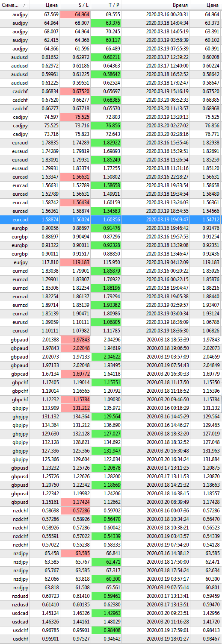
Task: Click the audjpy price 67.569
Action: (51, 14)
